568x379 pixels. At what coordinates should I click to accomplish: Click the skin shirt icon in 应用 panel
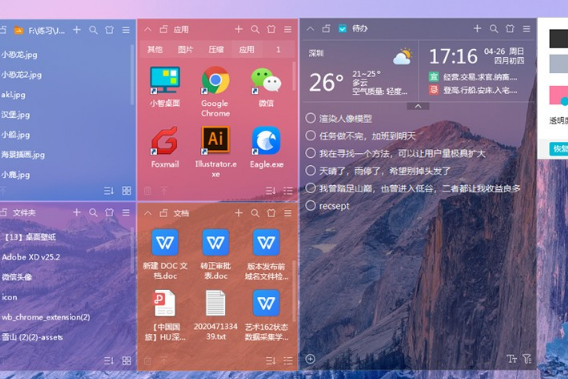pos(271,29)
